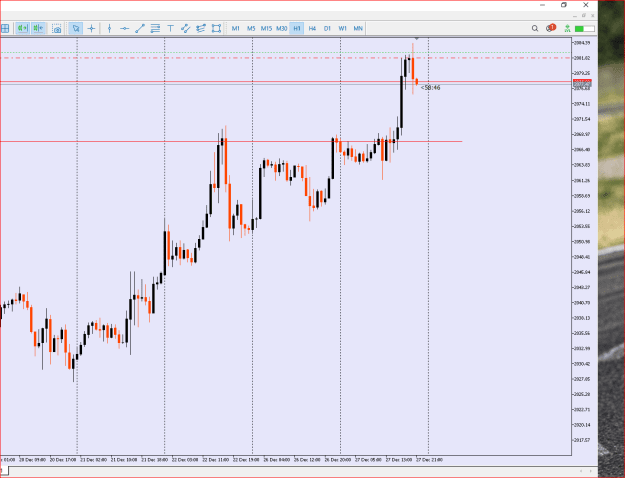Viewport: 625px width, 478px height.
Task: Toggle chart shift from right edge
Action: (x=38, y=28)
